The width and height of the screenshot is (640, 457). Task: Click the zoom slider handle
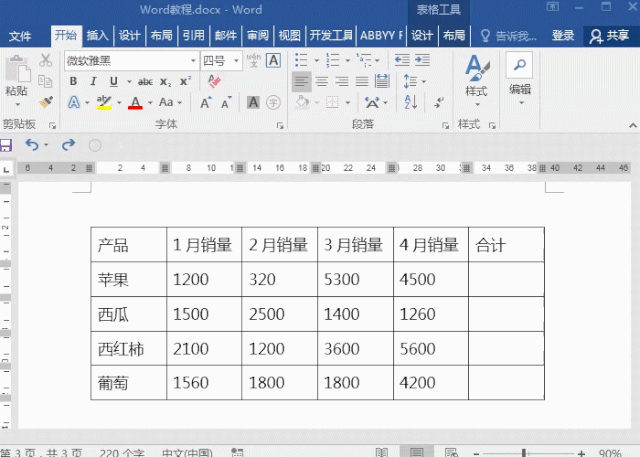524,453
